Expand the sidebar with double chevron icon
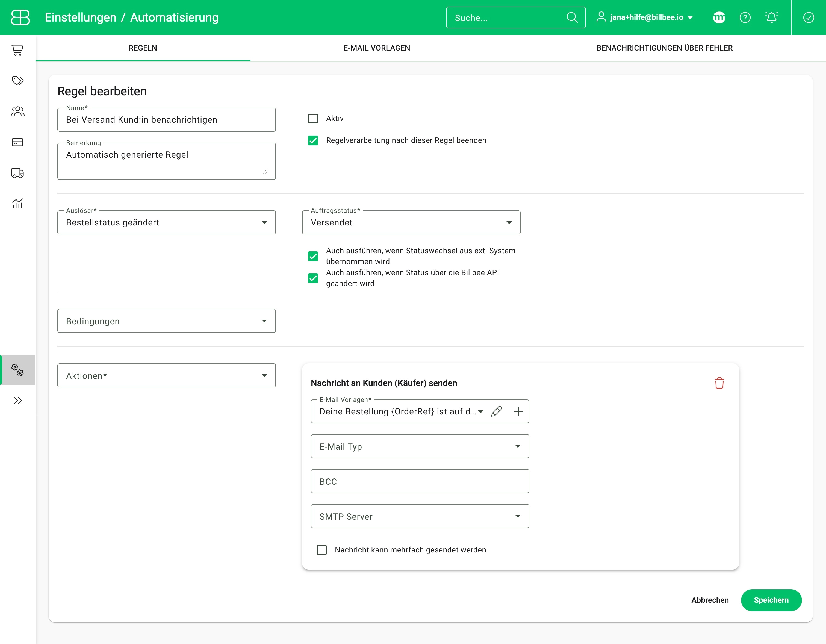The image size is (826, 644). 17,401
